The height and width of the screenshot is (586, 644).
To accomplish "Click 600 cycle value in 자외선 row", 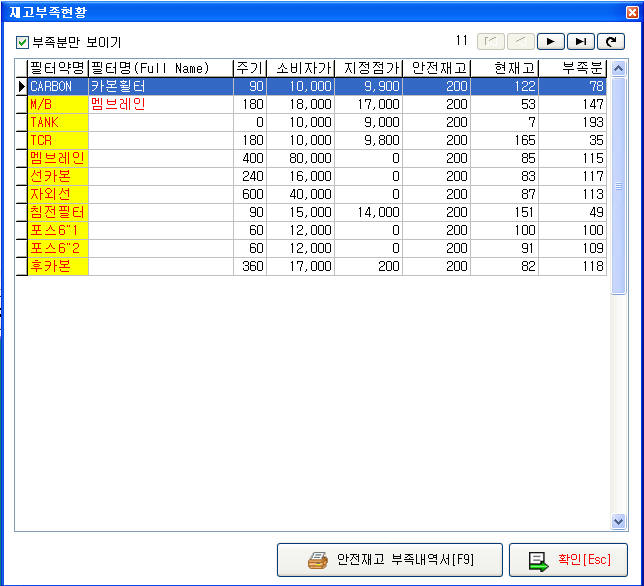I will pyautogui.click(x=250, y=194).
